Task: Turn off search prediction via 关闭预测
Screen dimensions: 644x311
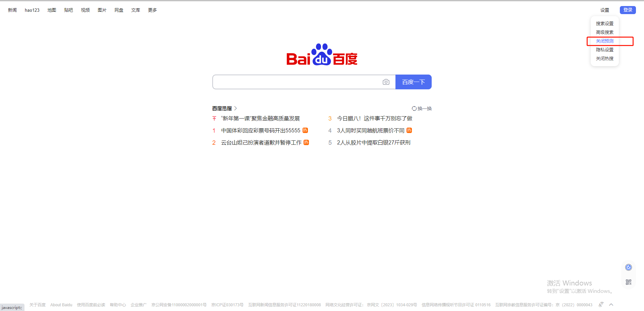Action: coord(605,41)
